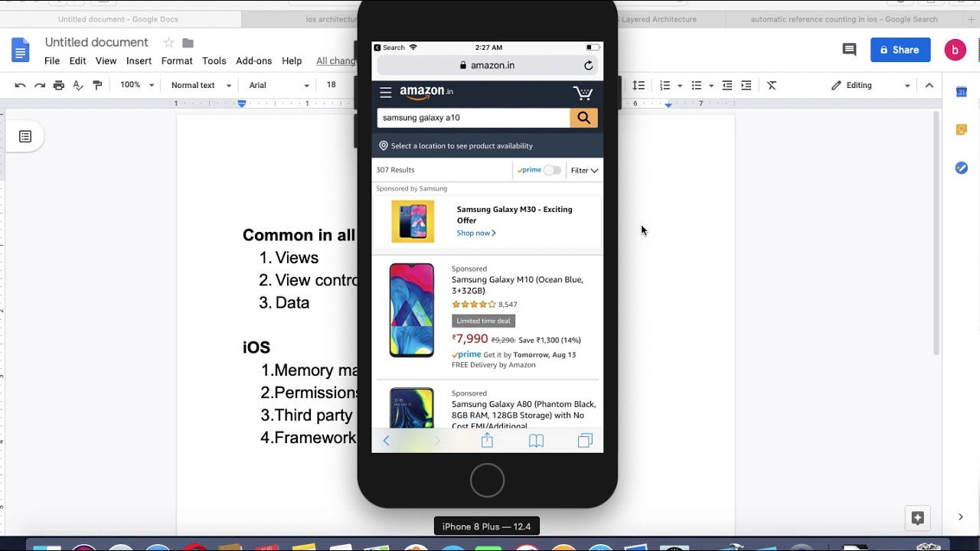Tap the Safari share icon
The width and height of the screenshot is (980, 551).
pyautogui.click(x=487, y=440)
